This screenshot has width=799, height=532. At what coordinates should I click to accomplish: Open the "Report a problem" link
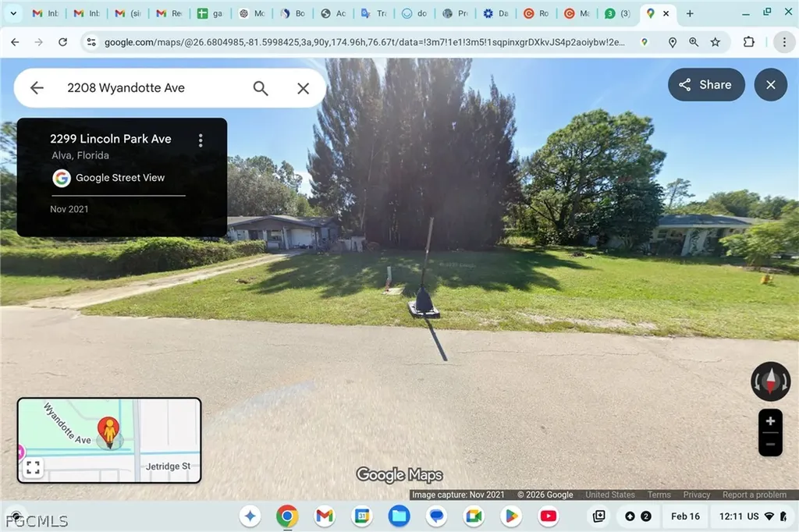point(754,494)
